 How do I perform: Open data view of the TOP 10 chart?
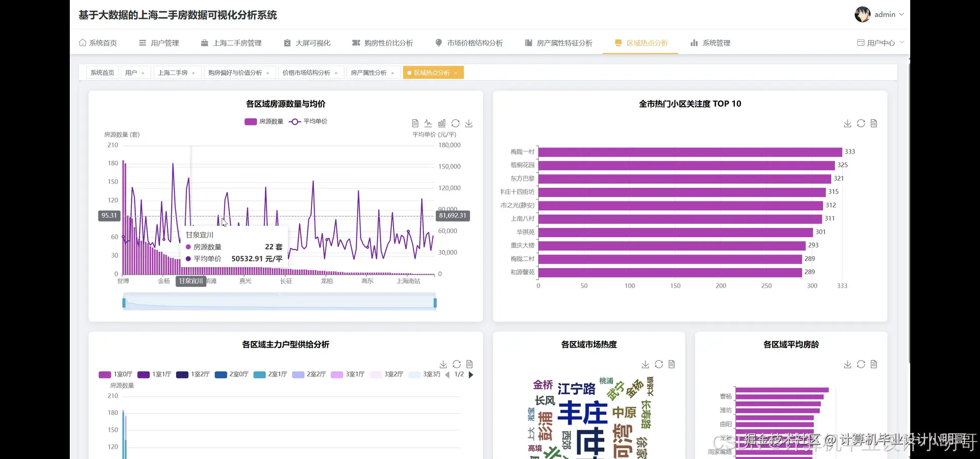coord(874,123)
